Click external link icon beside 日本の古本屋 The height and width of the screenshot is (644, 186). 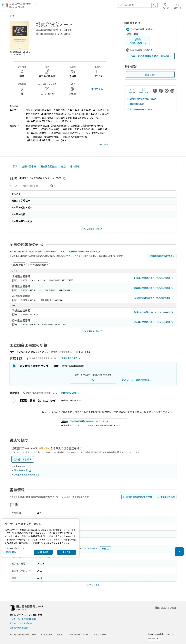(x=30, y=471)
